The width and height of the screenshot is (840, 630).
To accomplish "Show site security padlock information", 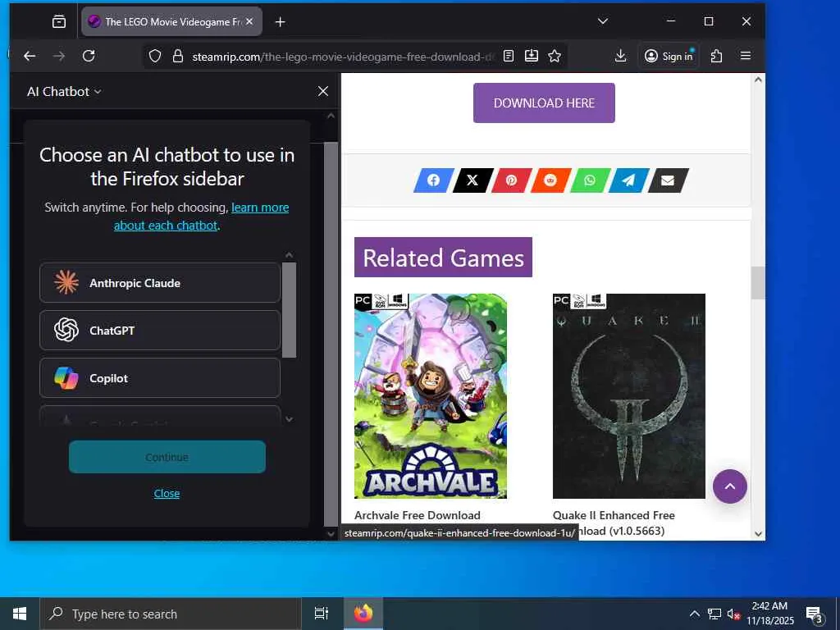I will pos(178,57).
